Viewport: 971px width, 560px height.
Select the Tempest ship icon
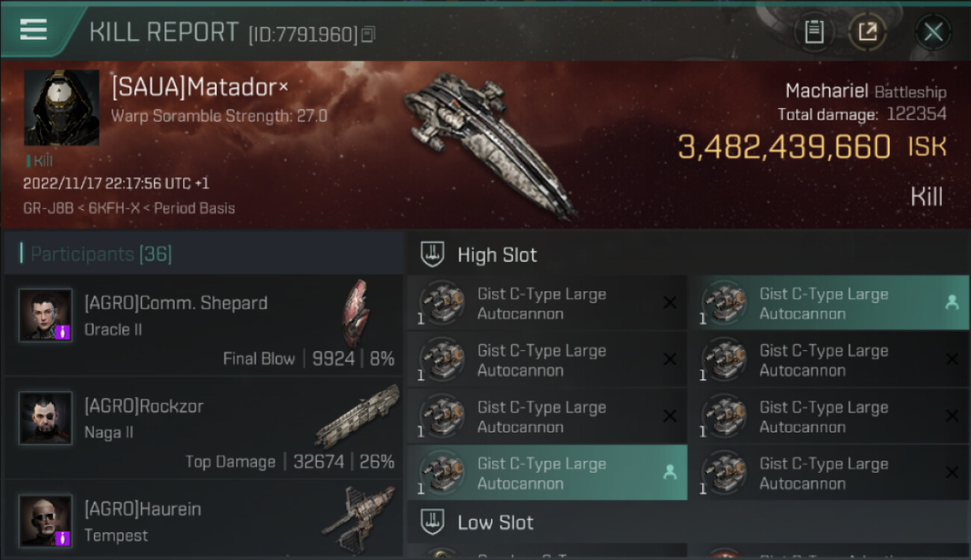point(359,518)
